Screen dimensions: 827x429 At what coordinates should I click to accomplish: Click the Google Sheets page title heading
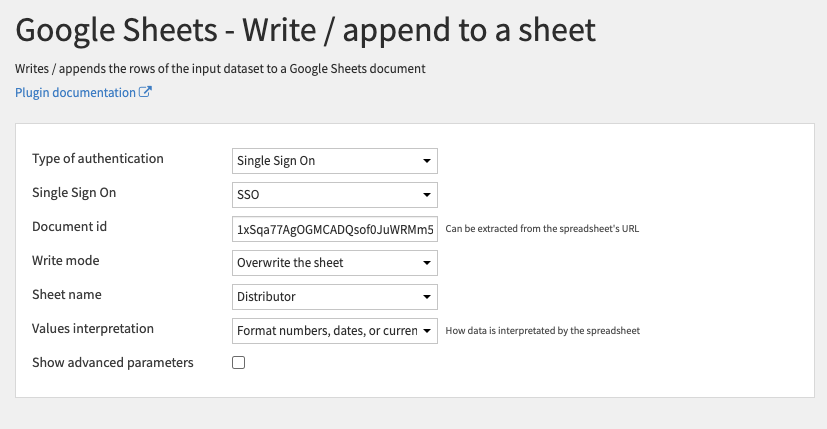305,30
